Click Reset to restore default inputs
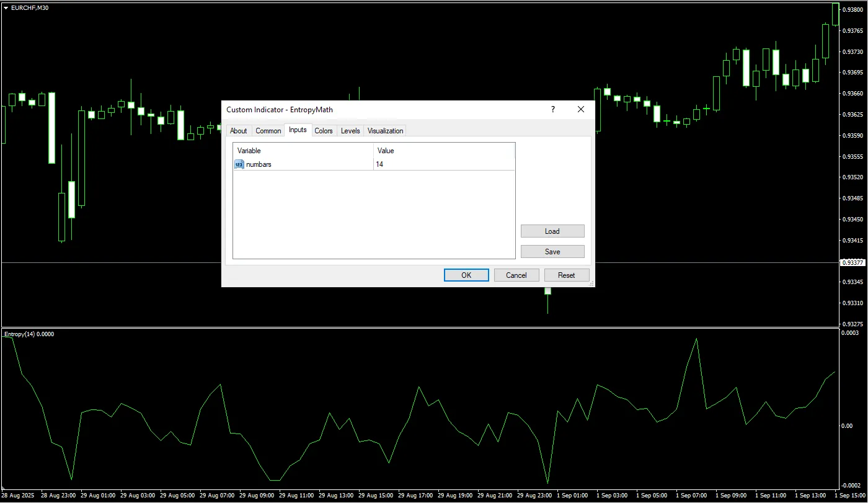The height and width of the screenshot is (503, 868). click(566, 275)
